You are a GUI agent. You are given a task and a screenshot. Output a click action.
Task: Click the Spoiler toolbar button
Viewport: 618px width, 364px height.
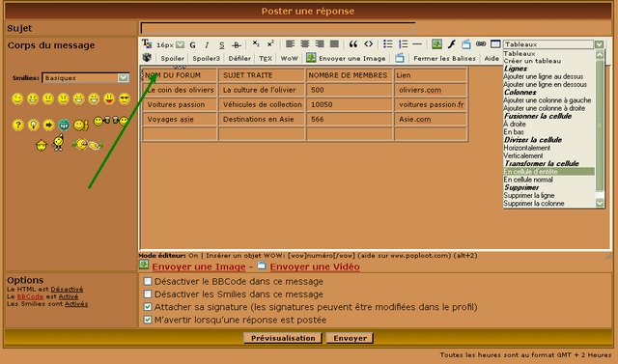point(172,58)
